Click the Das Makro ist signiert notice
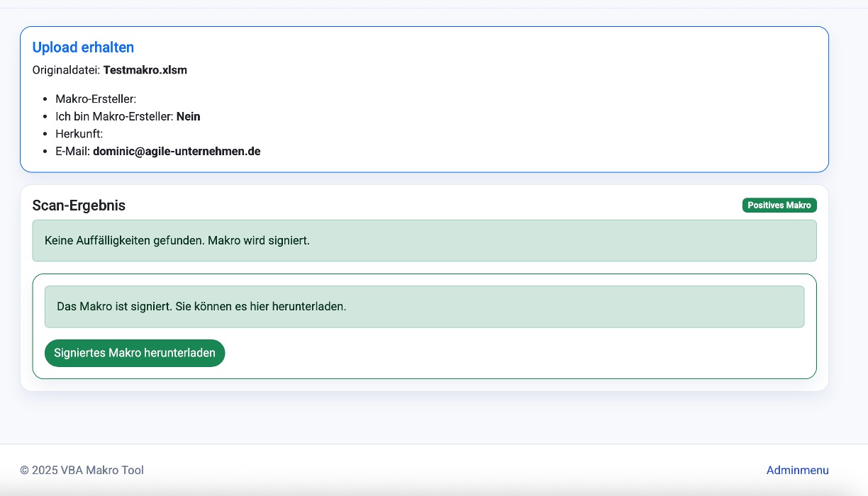 pyautogui.click(x=201, y=307)
